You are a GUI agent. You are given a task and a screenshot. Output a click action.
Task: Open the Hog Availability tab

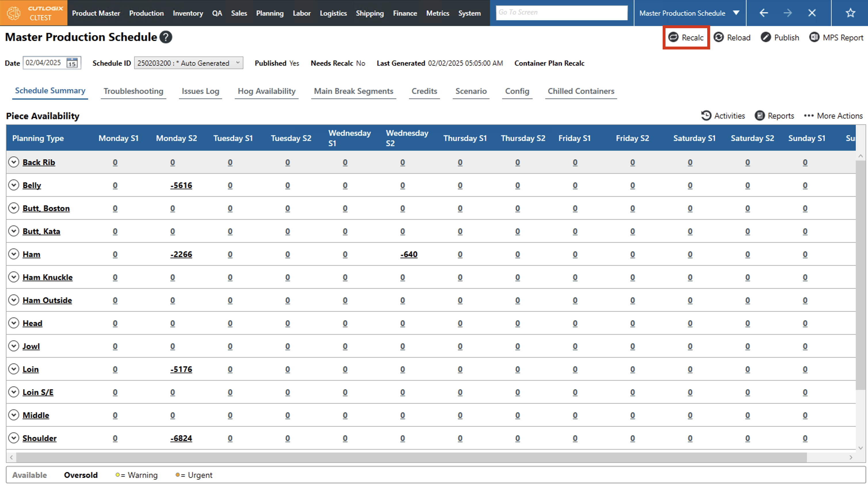point(266,91)
